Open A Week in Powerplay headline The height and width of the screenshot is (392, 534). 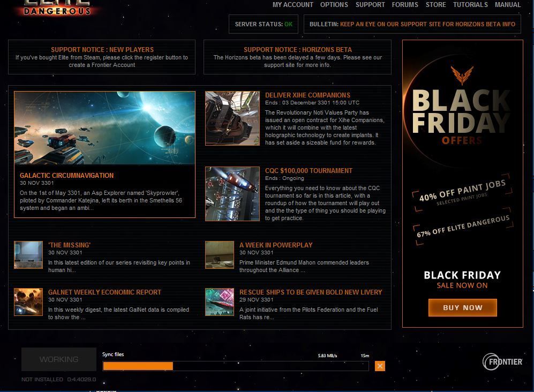click(276, 245)
